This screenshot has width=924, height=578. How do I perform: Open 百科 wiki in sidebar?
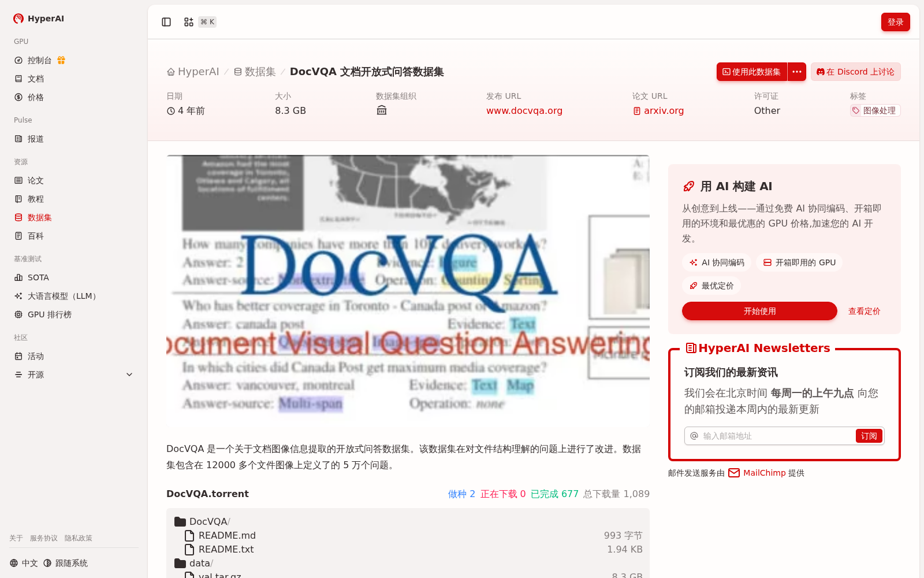point(29,236)
